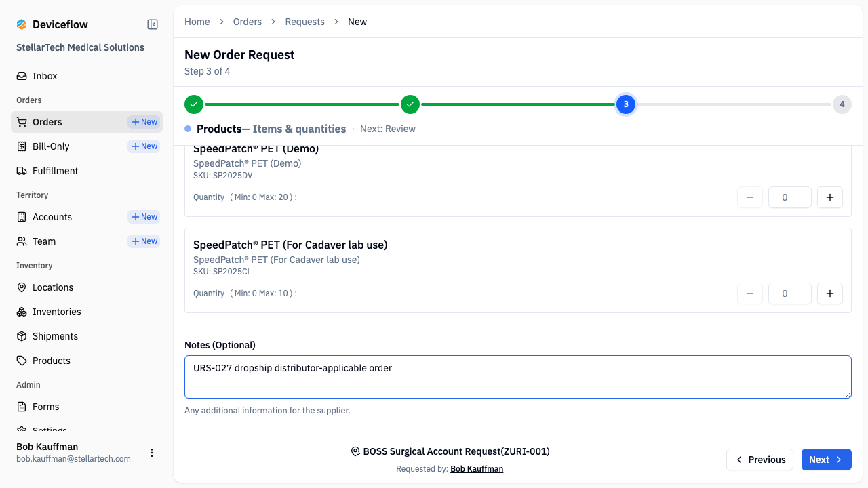
Task: Click SKU: SP2025DV text
Action: [x=223, y=176]
